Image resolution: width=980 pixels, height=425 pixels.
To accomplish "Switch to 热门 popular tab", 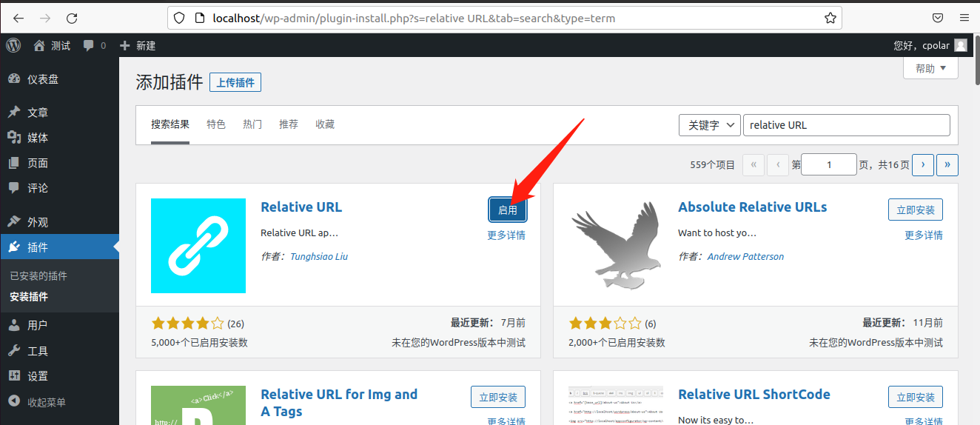I will coord(252,124).
